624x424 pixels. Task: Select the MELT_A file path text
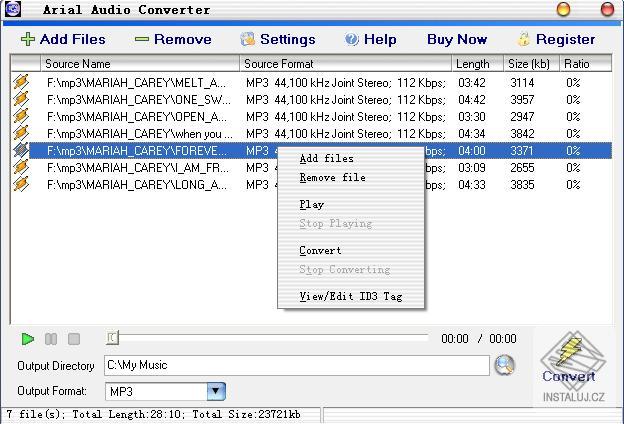coord(136,83)
